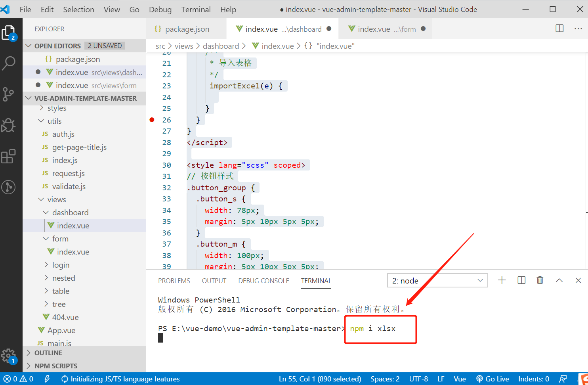Open the Extensions view

pyautogui.click(x=8, y=156)
